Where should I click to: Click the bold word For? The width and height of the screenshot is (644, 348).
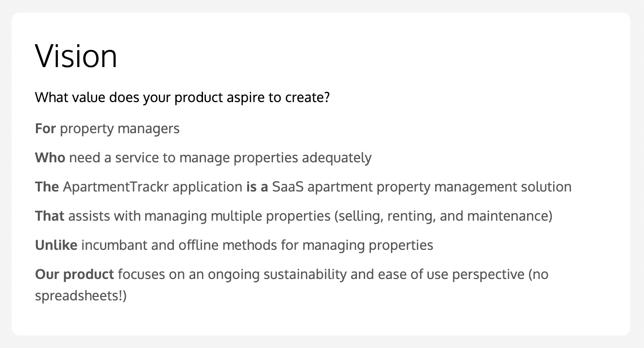[46, 129]
